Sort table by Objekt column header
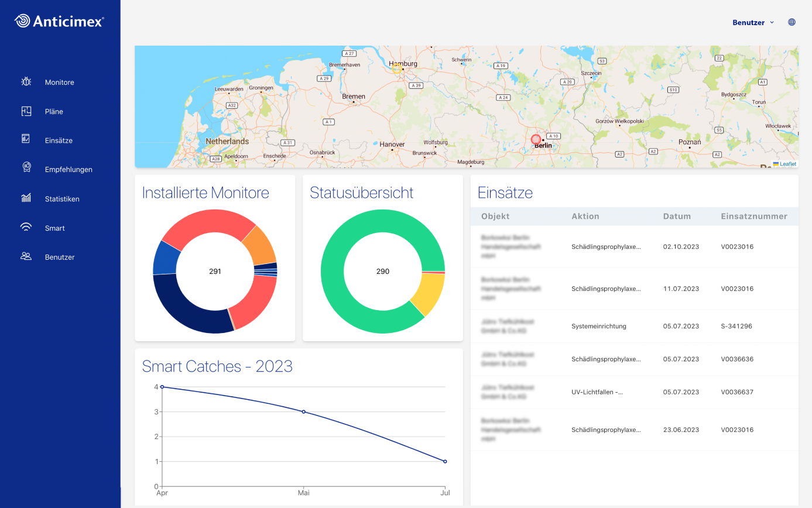812x508 pixels. 495,216
